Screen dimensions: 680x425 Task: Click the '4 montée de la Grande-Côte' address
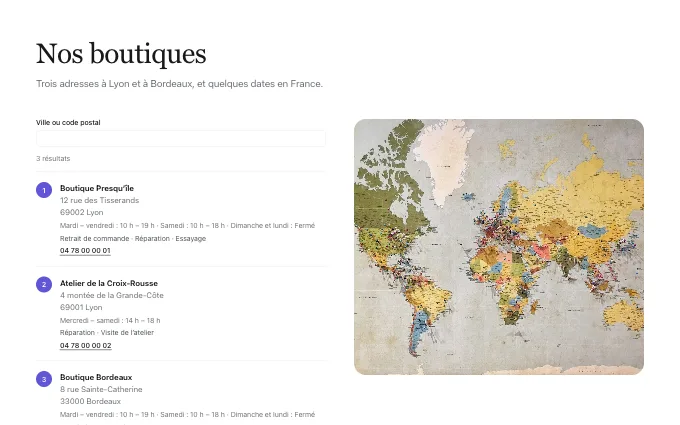point(111,295)
